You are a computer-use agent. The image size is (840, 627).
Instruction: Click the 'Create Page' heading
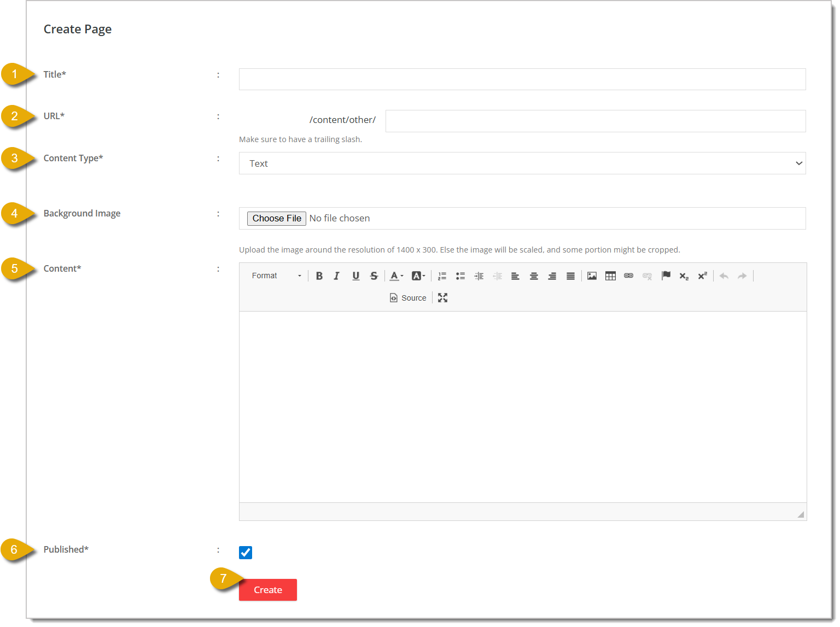(78, 30)
